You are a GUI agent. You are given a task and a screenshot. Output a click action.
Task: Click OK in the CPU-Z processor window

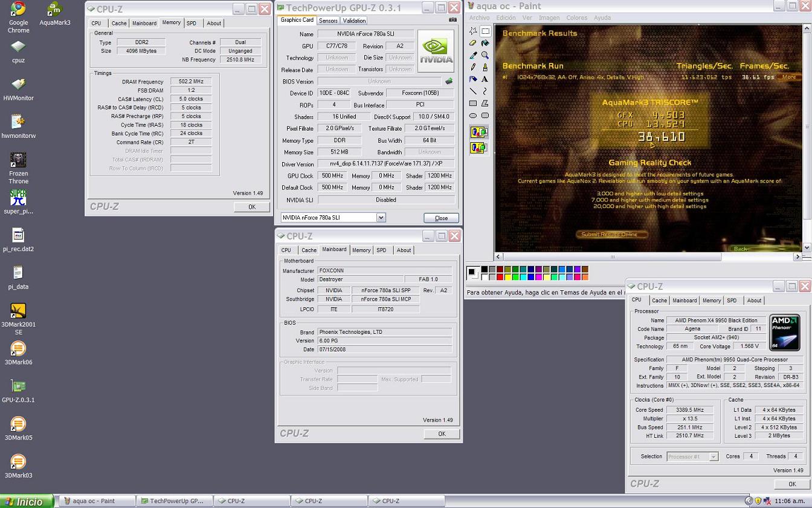point(792,484)
